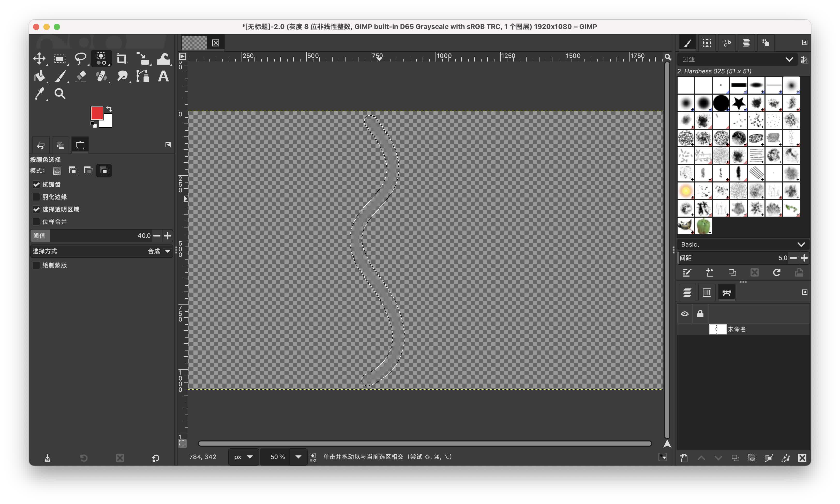Select the 未命名 path thumbnail
Screen dimensions: 840x504
click(717, 329)
